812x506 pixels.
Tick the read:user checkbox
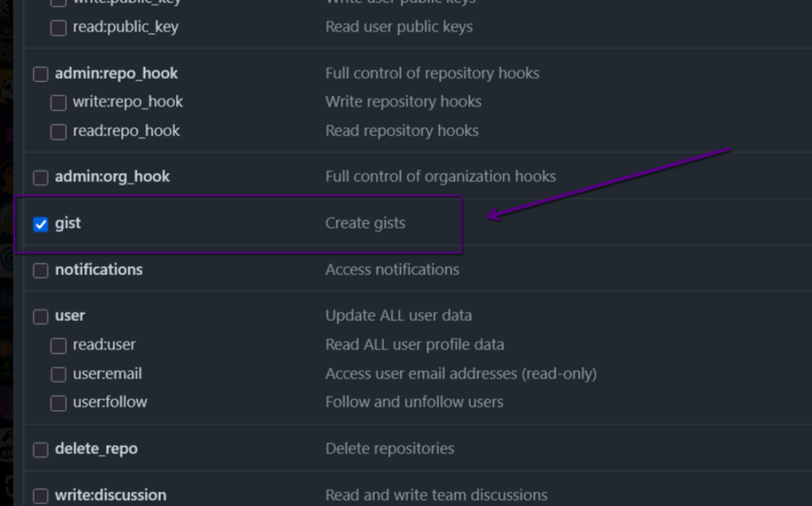58,345
